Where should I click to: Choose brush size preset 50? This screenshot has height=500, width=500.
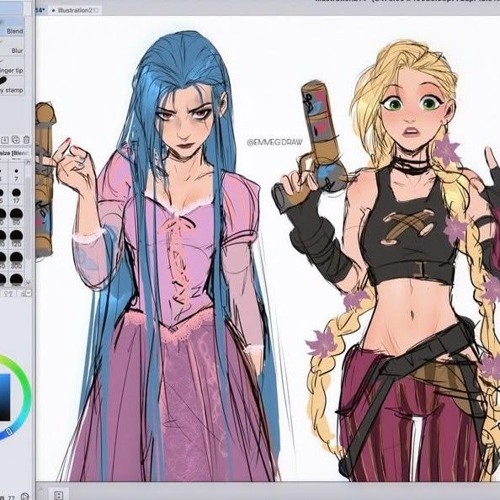[x=16, y=217]
